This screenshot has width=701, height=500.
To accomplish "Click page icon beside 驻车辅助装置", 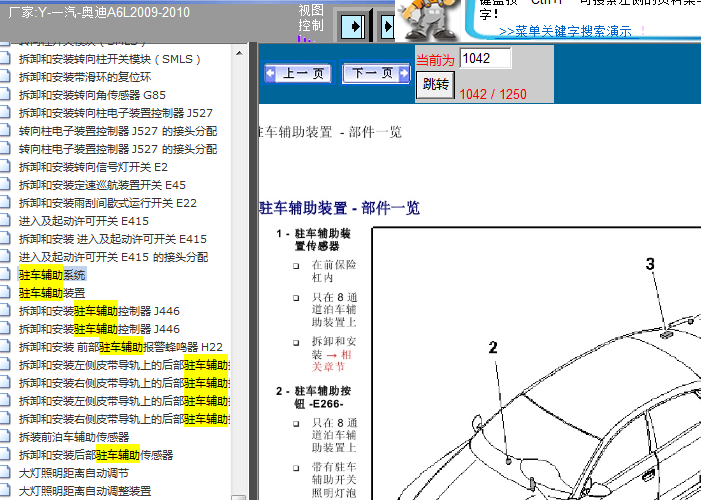I will [x=4, y=292].
